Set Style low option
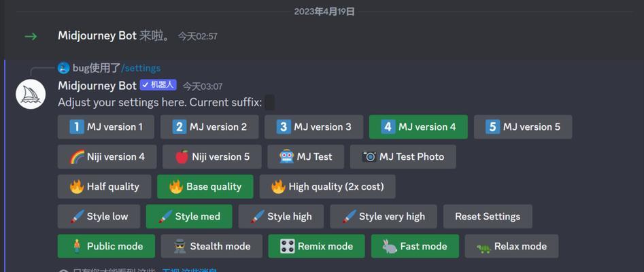The width and height of the screenshot is (644, 272). point(99,216)
